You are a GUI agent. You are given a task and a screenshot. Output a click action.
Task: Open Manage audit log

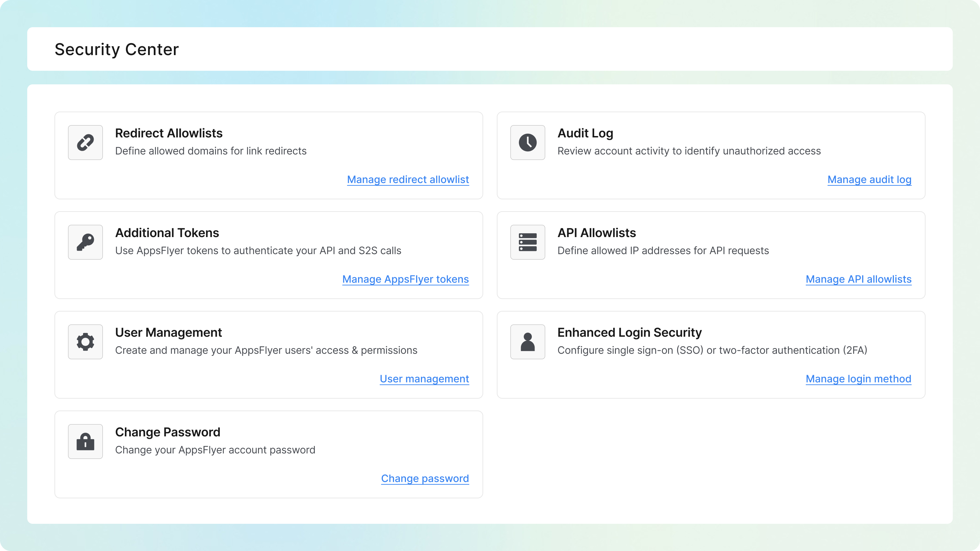tap(869, 180)
